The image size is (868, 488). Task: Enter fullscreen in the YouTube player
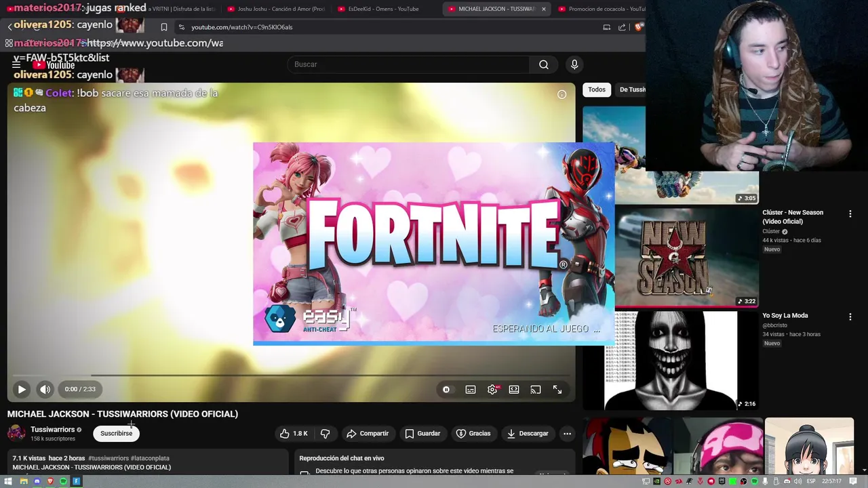pos(557,390)
